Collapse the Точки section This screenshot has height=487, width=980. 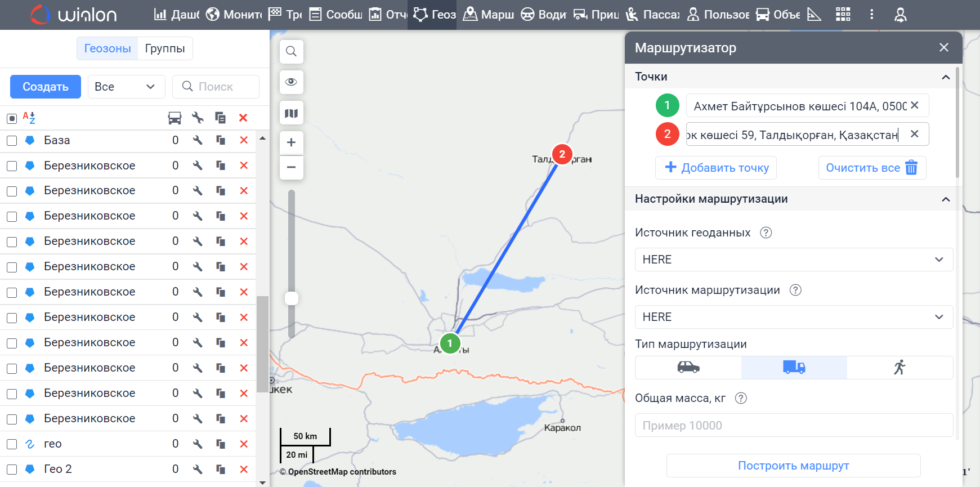[x=946, y=77]
